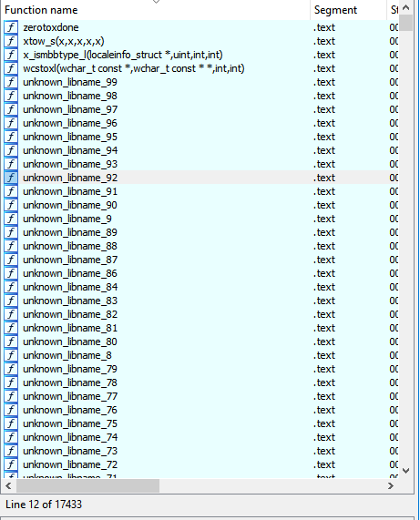Click the vertical scrollbar up arrow

tap(406, 7)
